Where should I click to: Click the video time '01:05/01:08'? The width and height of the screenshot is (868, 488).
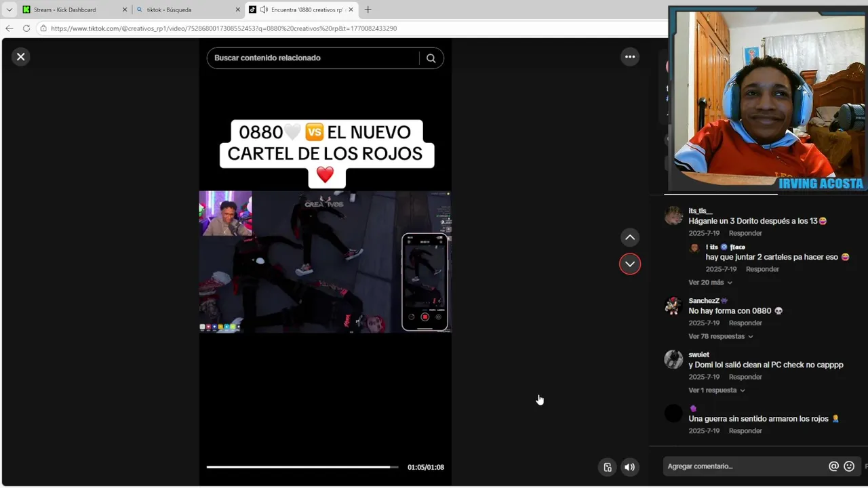[426, 467]
